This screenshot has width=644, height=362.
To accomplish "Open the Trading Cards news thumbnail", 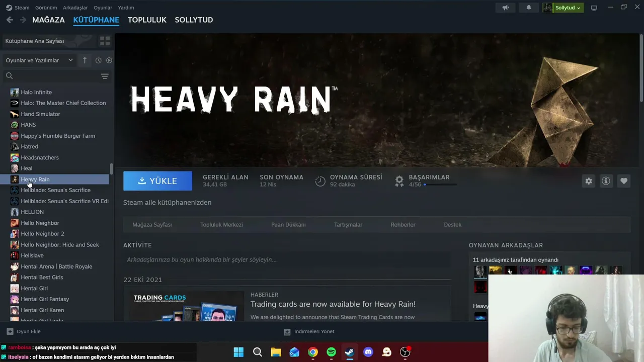I will [187, 306].
